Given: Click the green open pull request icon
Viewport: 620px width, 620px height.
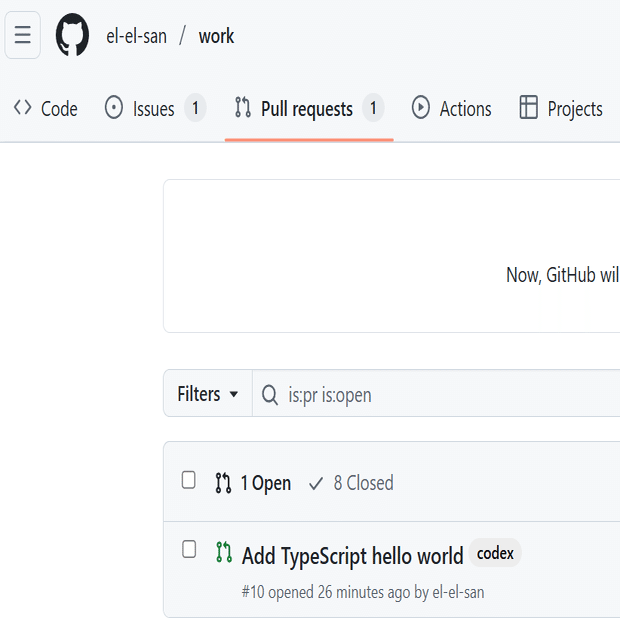Looking at the screenshot, I should coord(224,552).
